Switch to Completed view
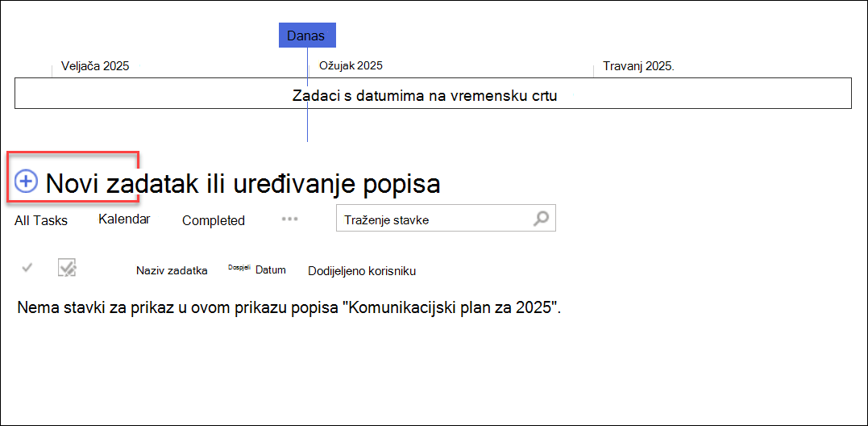This screenshot has height=426, width=868. pyautogui.click(x=214, y=220)
